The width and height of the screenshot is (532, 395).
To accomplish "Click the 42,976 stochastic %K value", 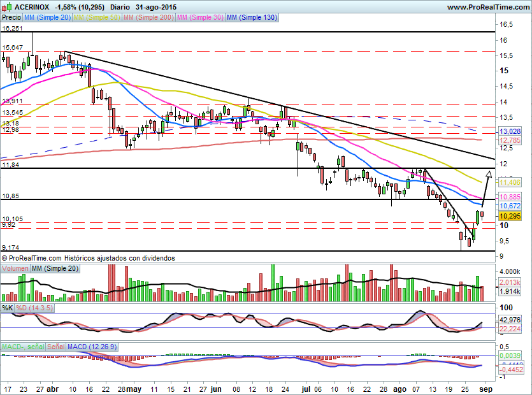I will 510,320.
